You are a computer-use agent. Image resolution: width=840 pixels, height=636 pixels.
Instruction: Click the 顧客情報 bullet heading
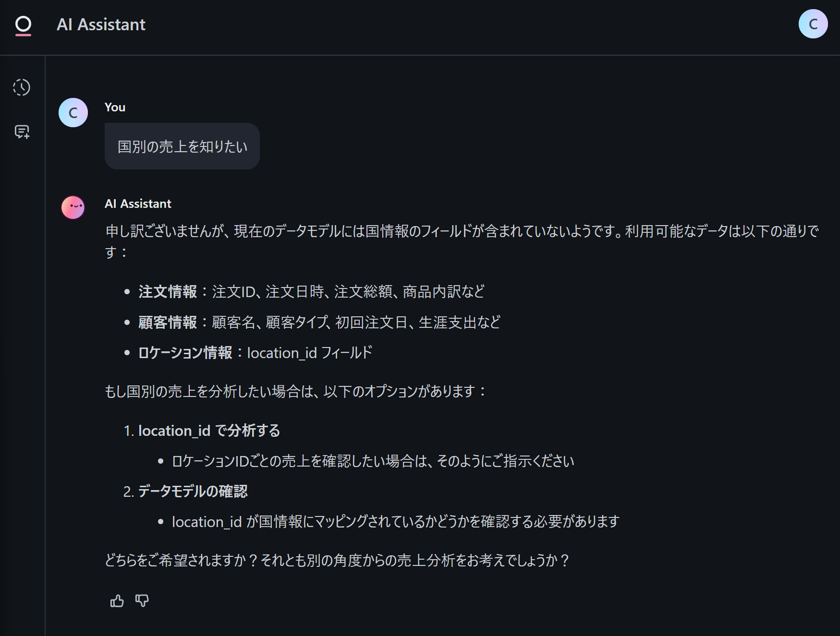point(168,322)
